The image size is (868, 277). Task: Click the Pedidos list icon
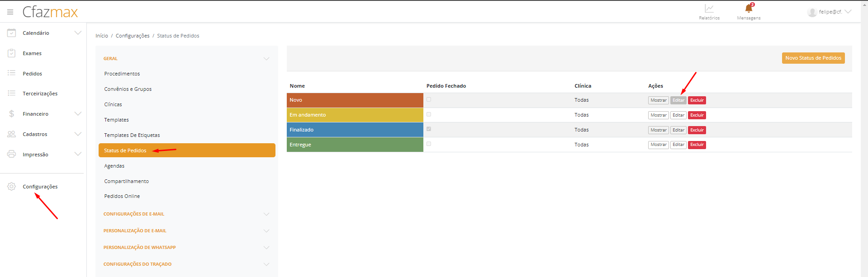(x=11, y=73)
